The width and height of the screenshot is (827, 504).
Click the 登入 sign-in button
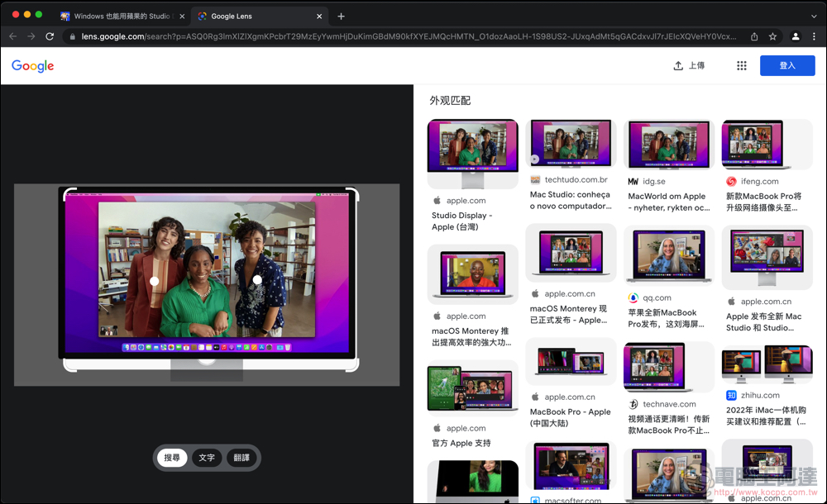click(x=787, y=66)
